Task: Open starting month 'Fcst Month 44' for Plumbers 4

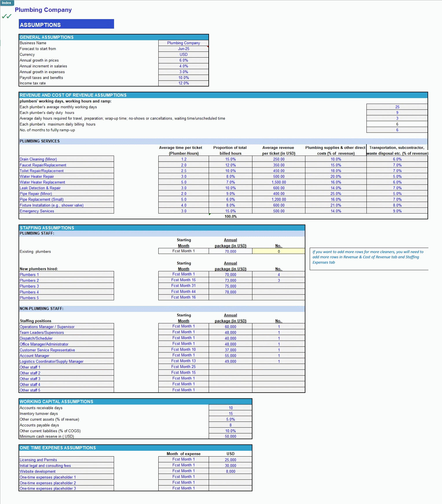Action: click(x=184, y=291)
